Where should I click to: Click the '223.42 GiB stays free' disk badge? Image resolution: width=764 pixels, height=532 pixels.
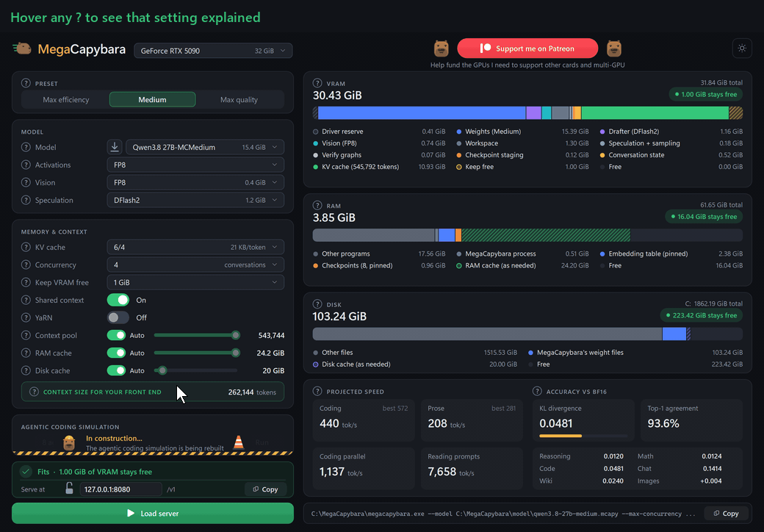(x=701, y=315)
